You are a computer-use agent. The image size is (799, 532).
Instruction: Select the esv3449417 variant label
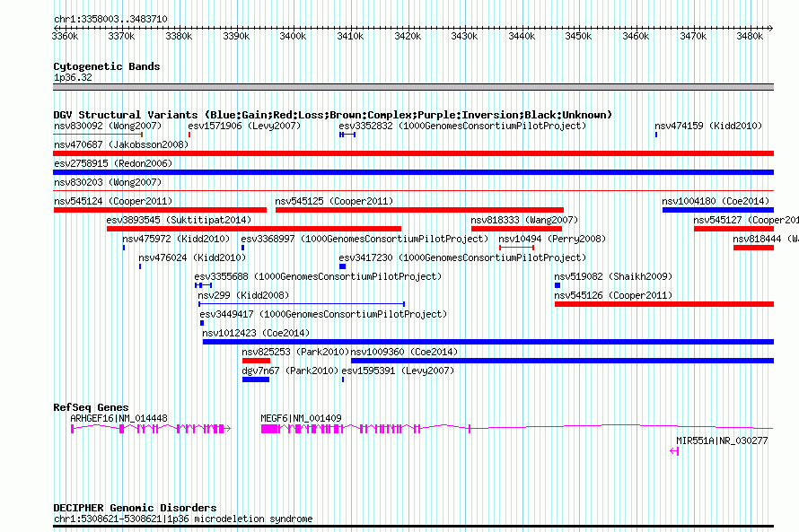(323, 314)
